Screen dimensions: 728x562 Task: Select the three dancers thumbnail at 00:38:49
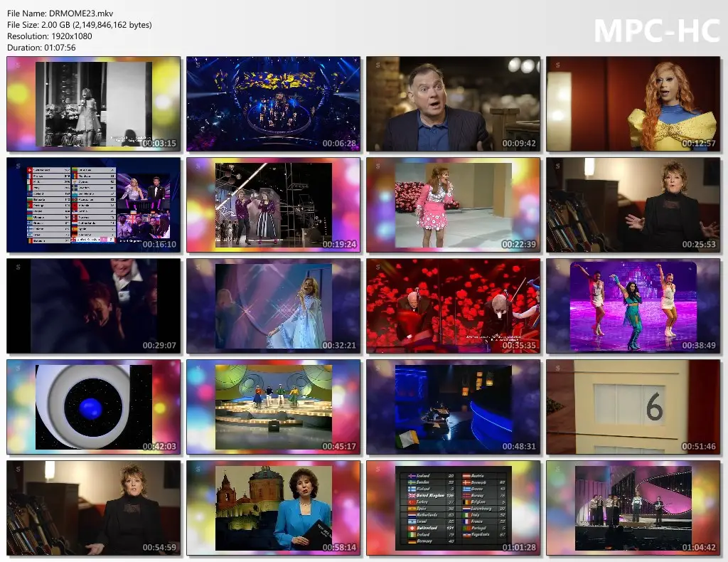[x=633, y=306]
